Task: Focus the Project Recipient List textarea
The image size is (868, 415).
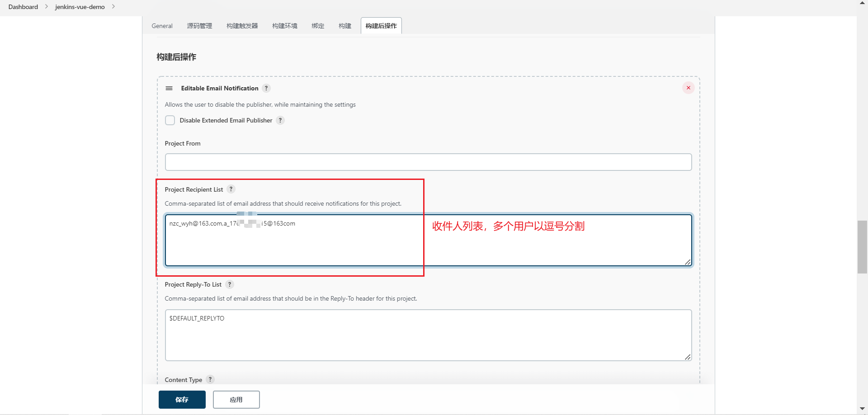Action: (428, 240)
